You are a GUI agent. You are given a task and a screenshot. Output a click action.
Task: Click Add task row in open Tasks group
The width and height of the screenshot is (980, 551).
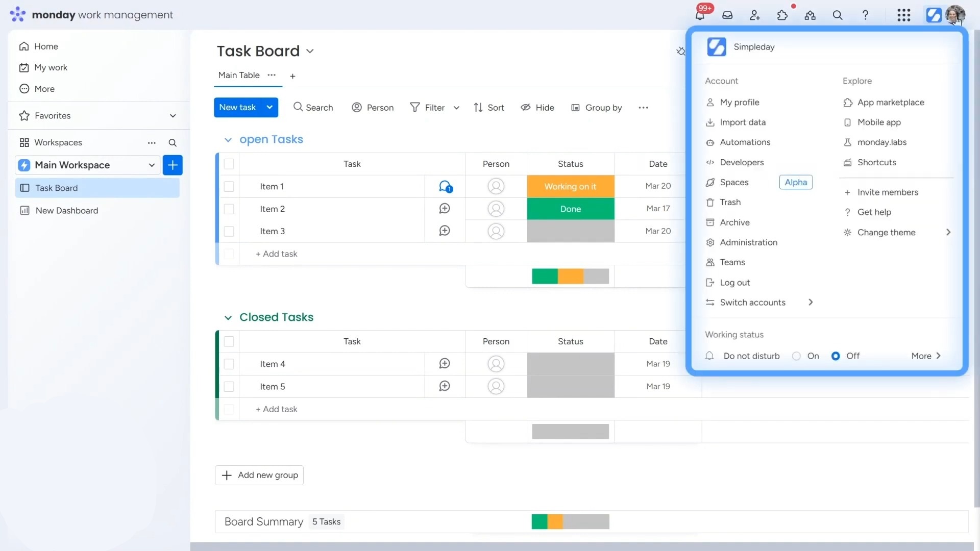tap(276, 254)
